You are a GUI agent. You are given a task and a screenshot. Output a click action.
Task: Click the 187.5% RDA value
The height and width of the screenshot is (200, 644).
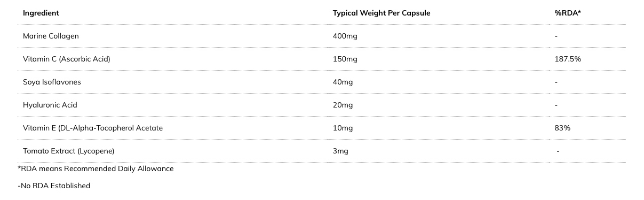point(568,59)
